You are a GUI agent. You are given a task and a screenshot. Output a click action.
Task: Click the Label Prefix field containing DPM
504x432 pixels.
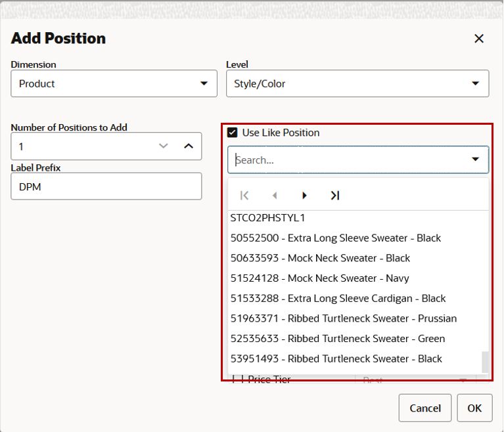tap(106, 186)
